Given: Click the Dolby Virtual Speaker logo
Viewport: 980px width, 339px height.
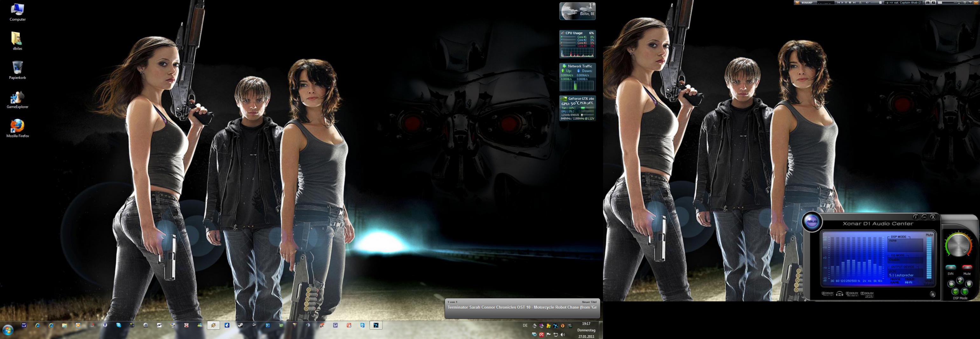Looking at the screenshot, I should pyautogui.click(x=867, y=295).
